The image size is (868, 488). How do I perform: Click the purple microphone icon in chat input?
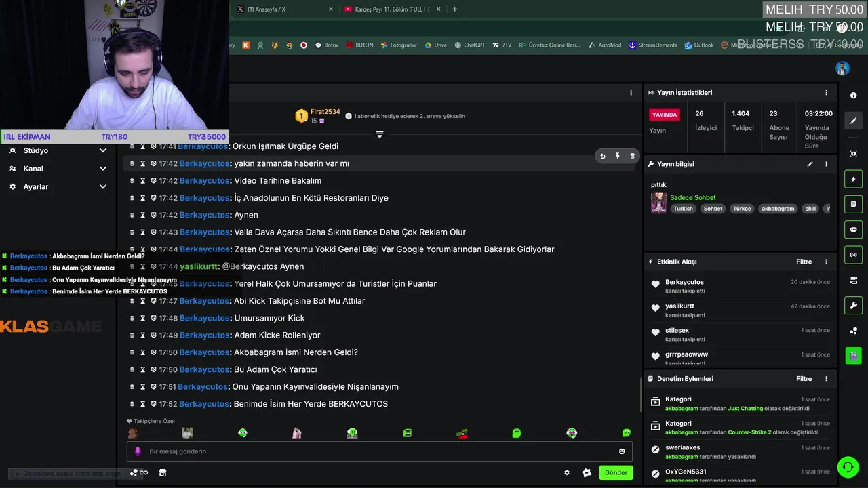pyautogui.click(x=138, y=451)
